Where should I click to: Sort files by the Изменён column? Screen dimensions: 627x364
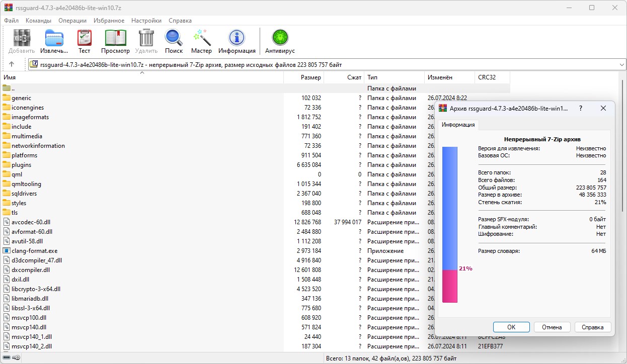point(450,77)
